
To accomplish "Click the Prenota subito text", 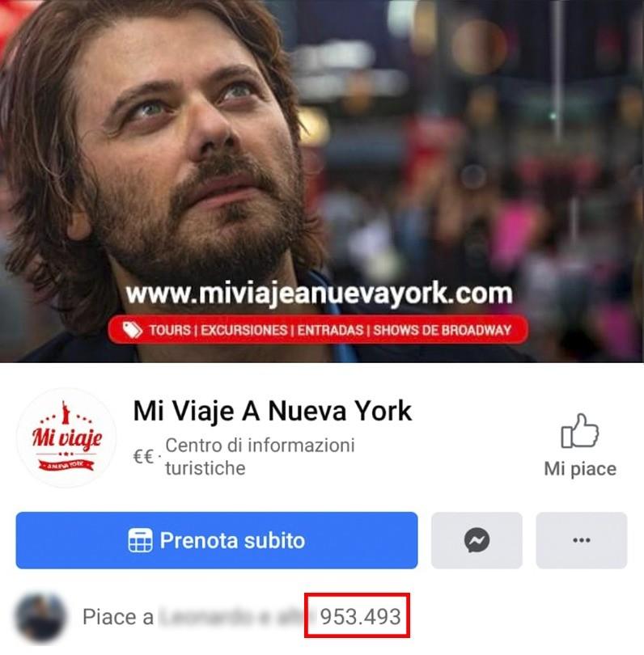I will 232,540.
